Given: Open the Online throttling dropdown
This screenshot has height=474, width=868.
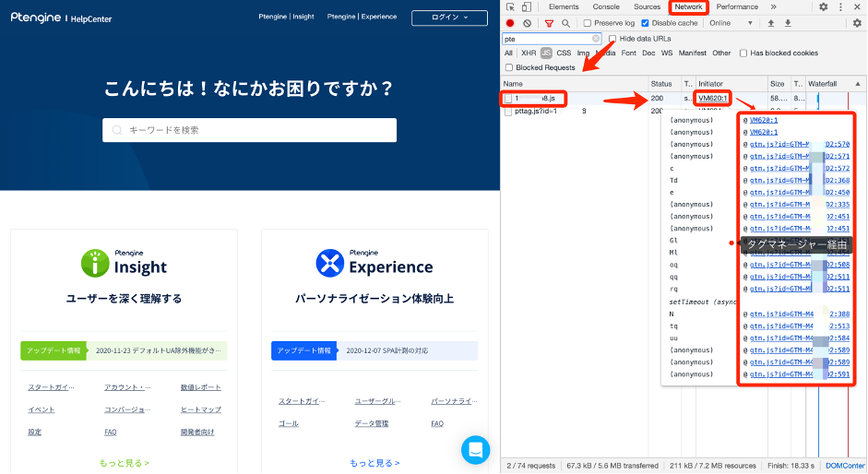Looking at the screenshot, I should coord(731,23).
